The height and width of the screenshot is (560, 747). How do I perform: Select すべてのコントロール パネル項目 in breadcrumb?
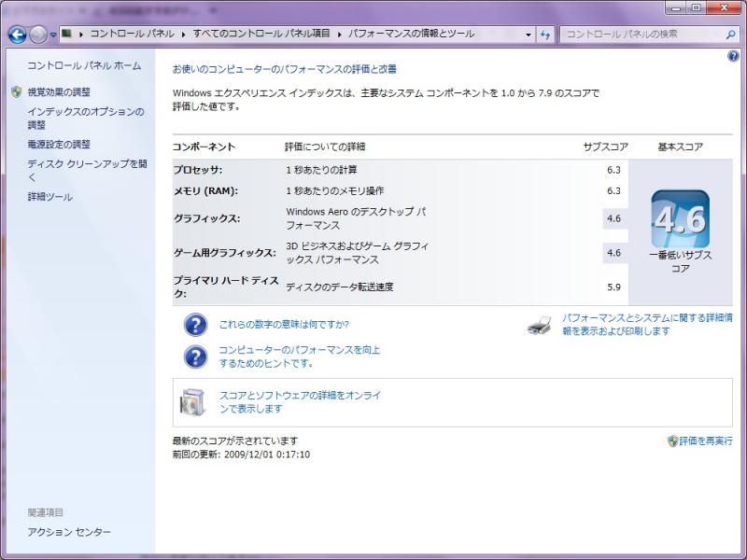click(x=261, y=34)
